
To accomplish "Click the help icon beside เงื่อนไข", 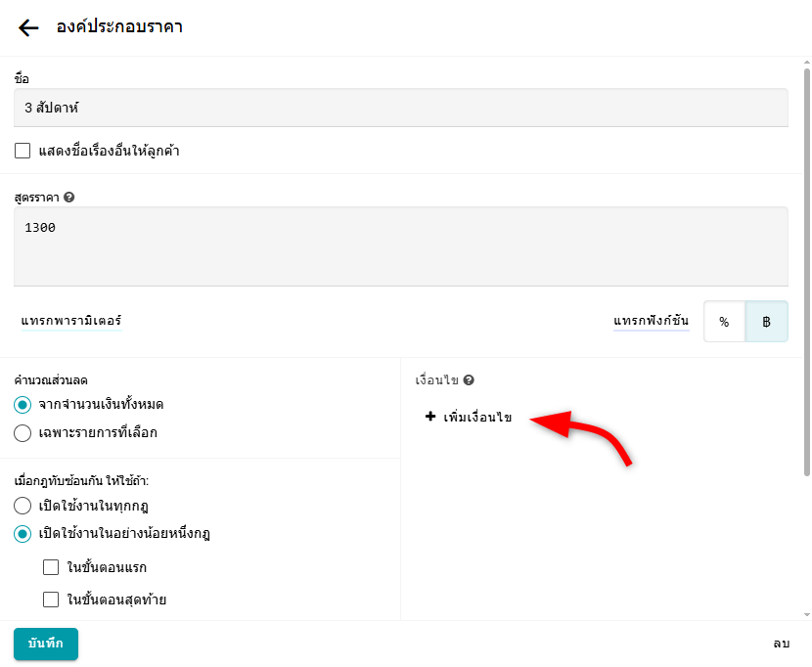I will point(469,380).
